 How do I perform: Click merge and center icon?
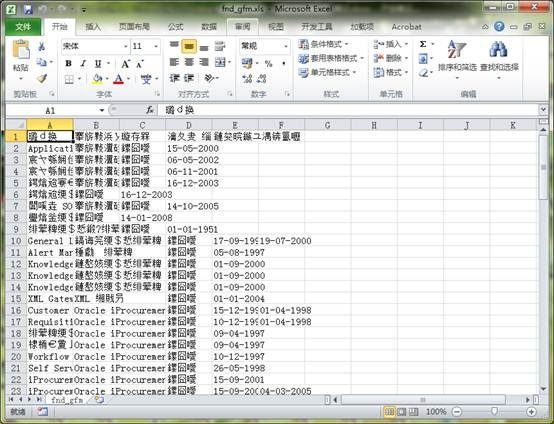220,63
